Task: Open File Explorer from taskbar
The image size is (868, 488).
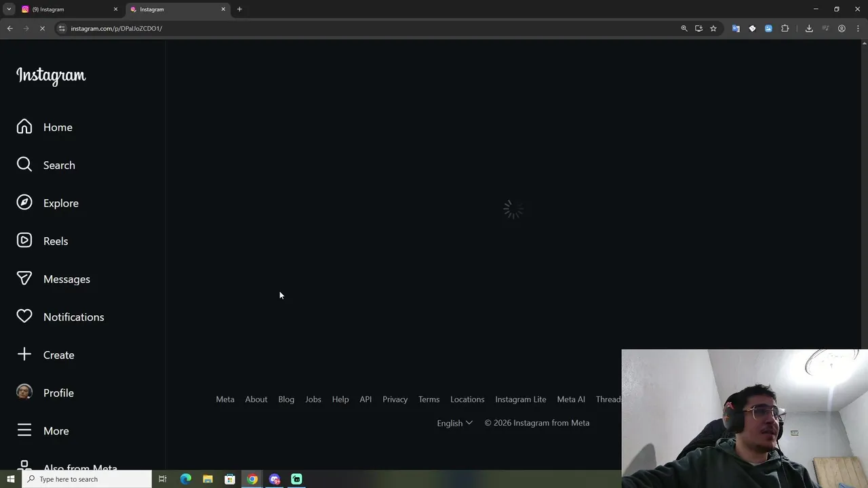Action: pyautogui.click(x=208, y=479)
